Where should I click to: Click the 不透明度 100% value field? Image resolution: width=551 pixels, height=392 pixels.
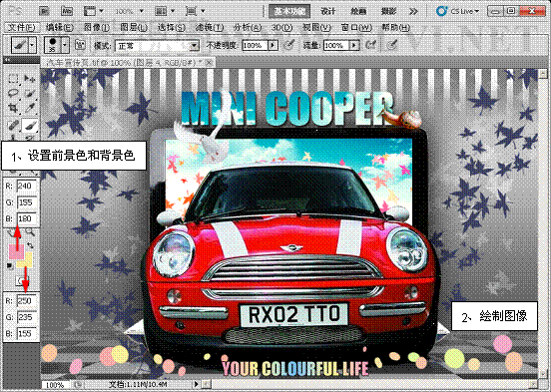(256, 45)
